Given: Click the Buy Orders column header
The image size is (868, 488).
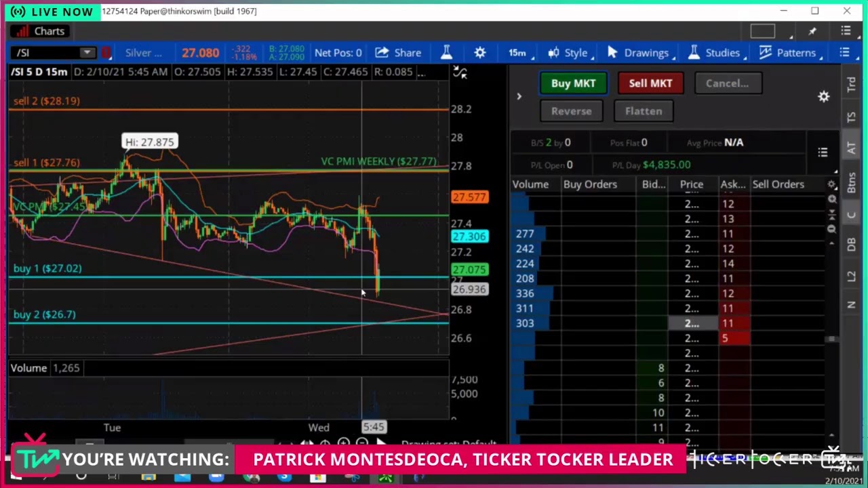Looking at the screenshot, I should 590,184.
